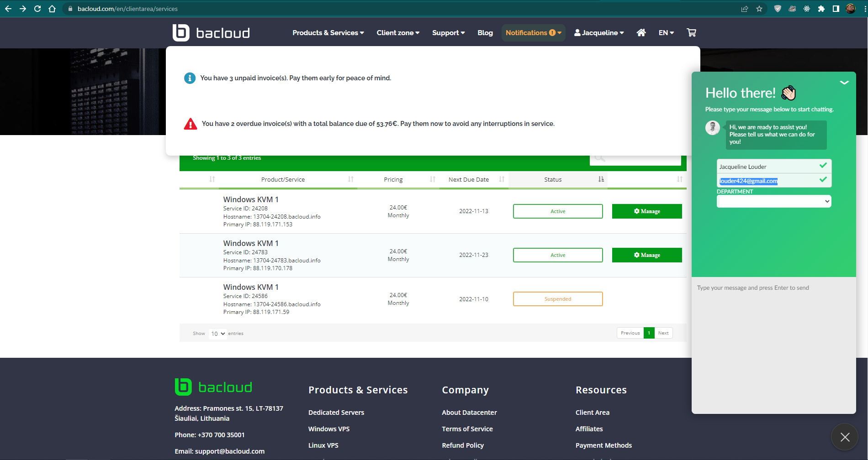
Task: Open the chat DEPARTMENT dropdown
Action: 774,201
